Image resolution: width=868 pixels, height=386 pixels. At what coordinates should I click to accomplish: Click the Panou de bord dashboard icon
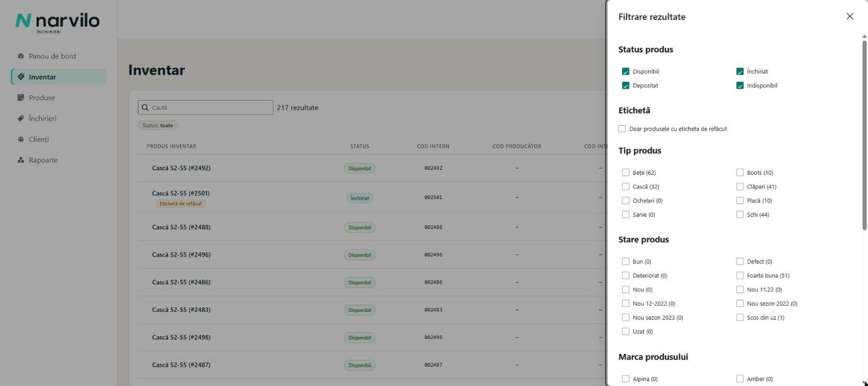tap(20, 56)
